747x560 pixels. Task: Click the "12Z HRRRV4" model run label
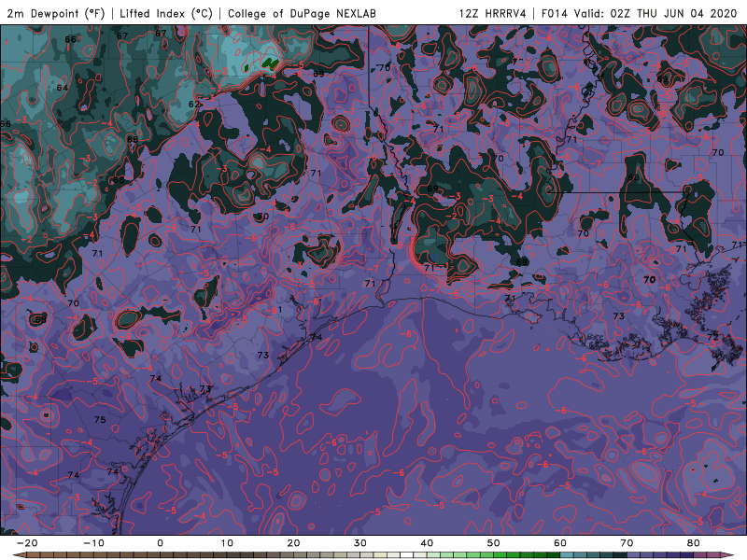[x=493, y=13]
